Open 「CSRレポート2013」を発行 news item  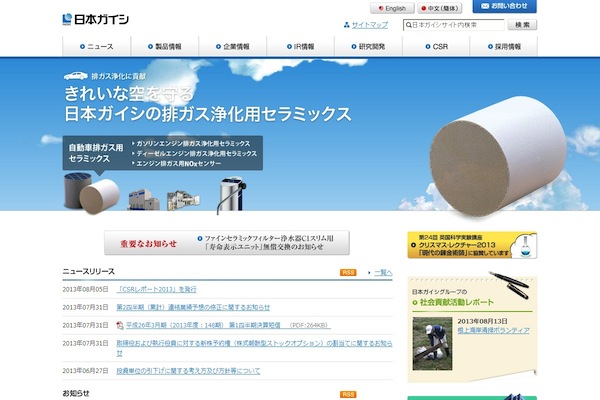tap(157, 289)
